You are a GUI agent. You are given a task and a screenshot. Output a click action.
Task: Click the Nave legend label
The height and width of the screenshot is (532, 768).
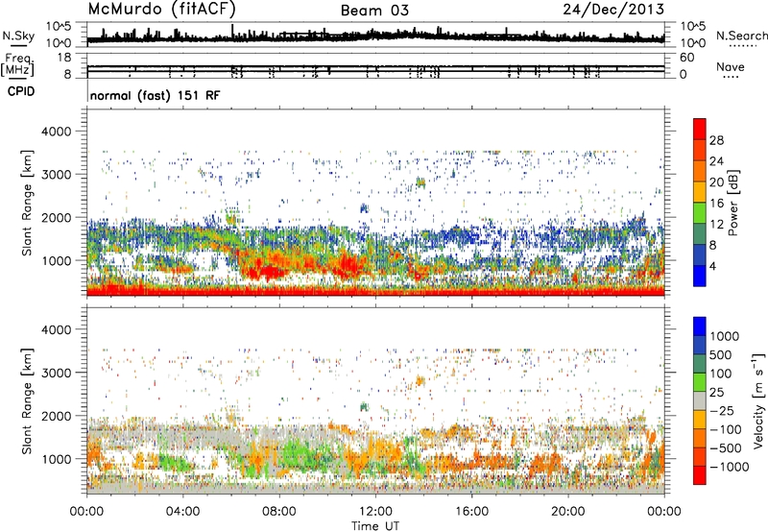[x=730, y=67]
